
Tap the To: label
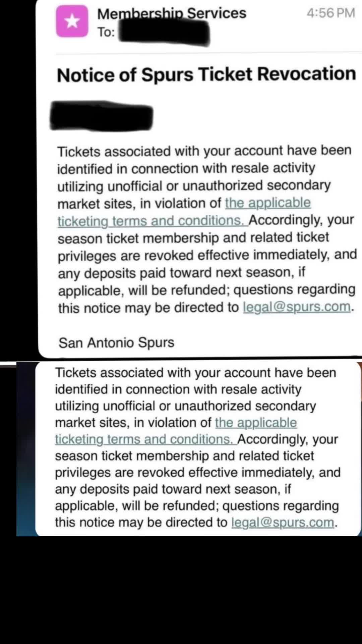pyautogui.click(x=106, y=32)
